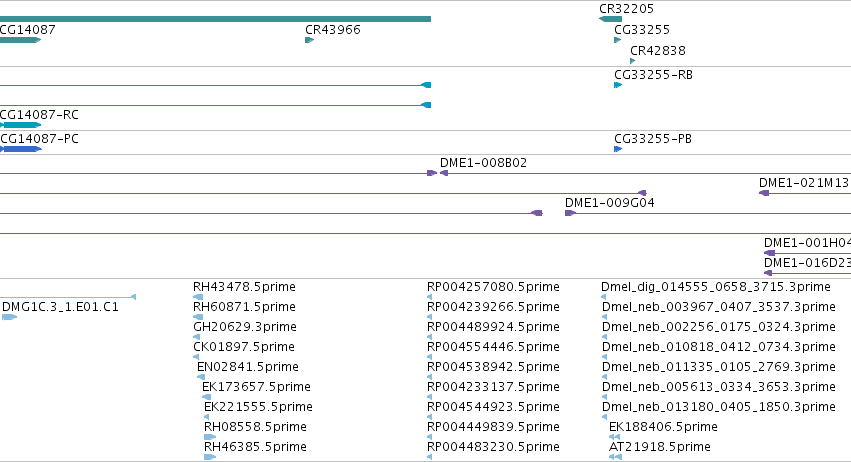Click the EN02841.5prime arrow glyph
The image size is (851, 462).
click(x=201, y=377)
